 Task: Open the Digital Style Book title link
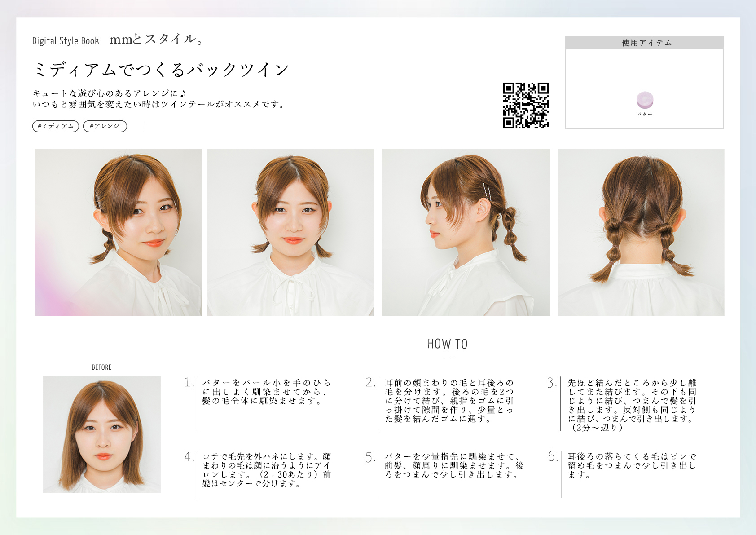[x=66, y=41]
